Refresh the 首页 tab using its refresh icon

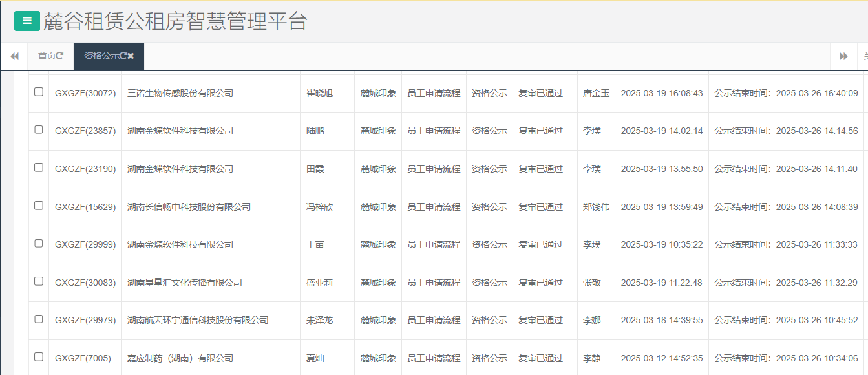[61, 56]
